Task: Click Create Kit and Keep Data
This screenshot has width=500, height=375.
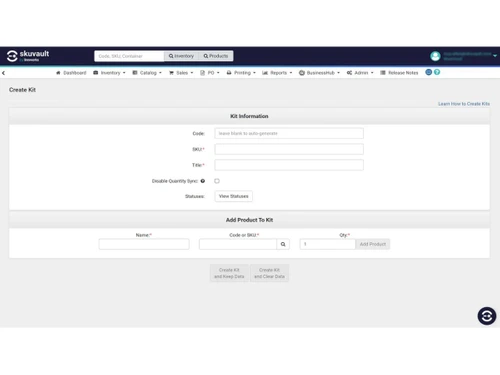Action: coord(229,273)
